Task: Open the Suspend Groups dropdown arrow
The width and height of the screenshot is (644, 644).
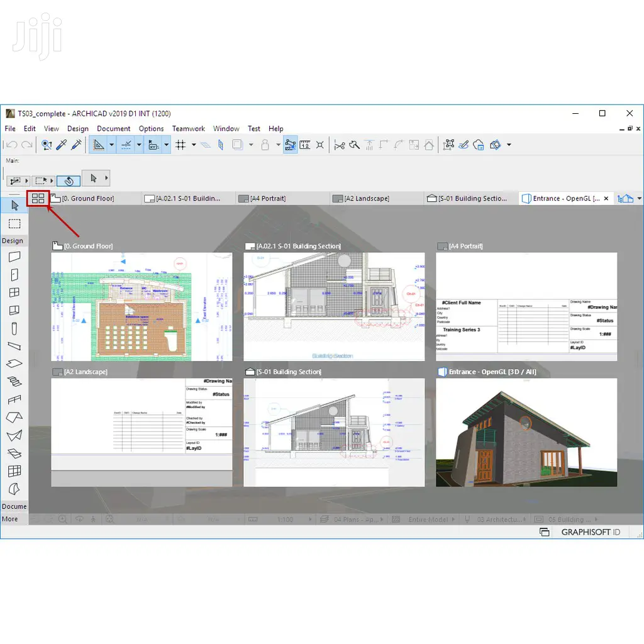Action: (251, 145)
